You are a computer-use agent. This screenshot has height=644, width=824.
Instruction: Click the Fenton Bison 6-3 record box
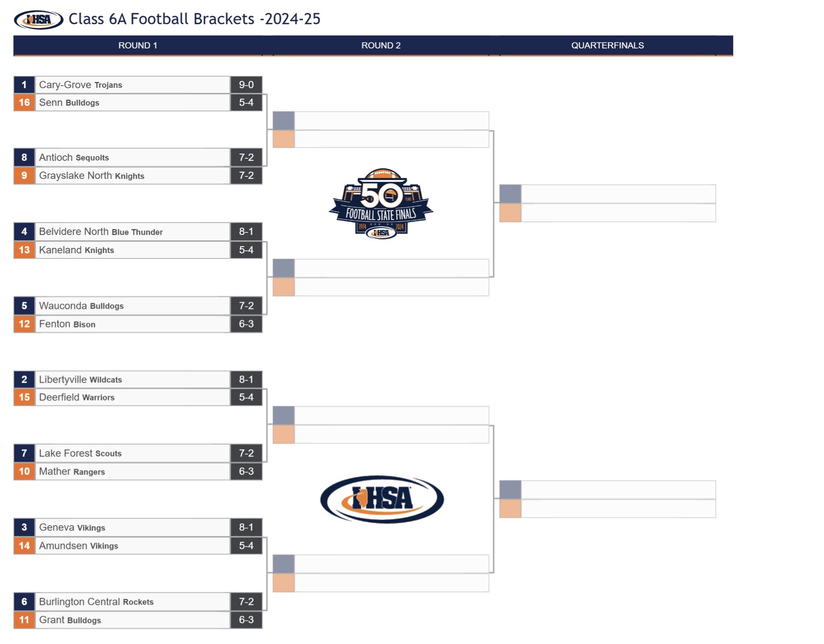(246, 324)
